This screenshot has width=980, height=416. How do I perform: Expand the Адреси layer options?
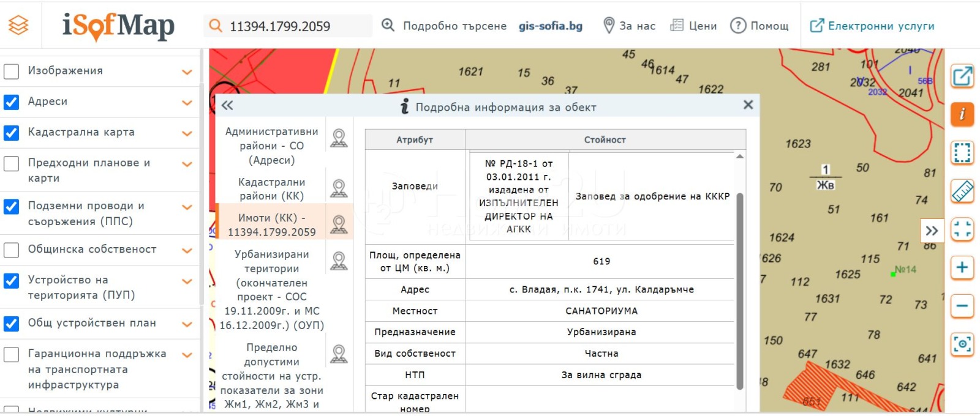pyautogui.click(x=187, y=103)
